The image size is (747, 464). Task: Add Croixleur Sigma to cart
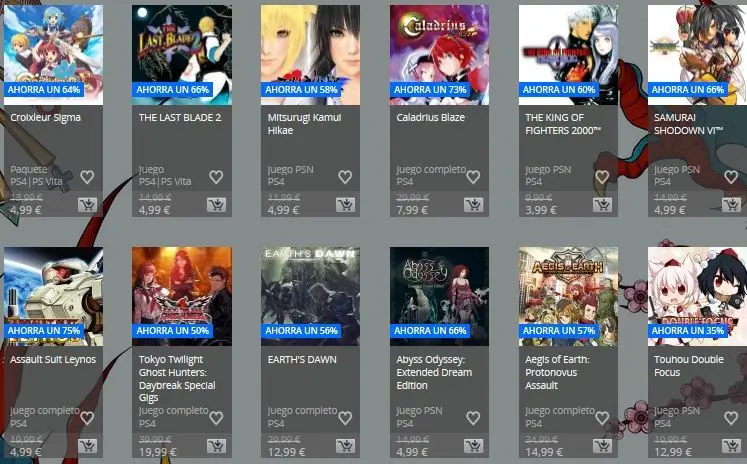point(87,205)
